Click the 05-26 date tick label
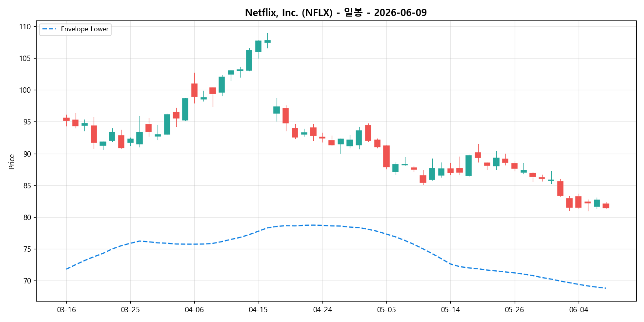Viewport: 644px width, 322px height. pos(514,309)
